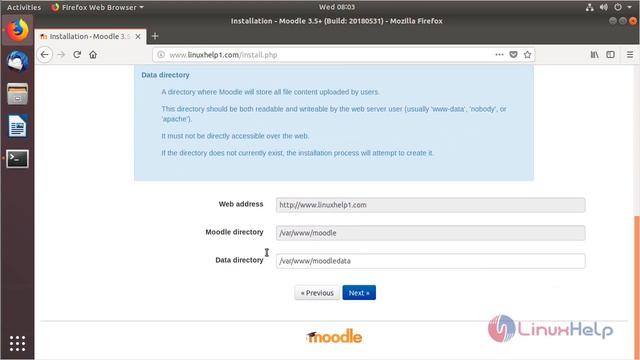The height and width of the screenshot is (360, 640).
Task: Click the 'Moodle directory' label
Action: tap(234, 232)
